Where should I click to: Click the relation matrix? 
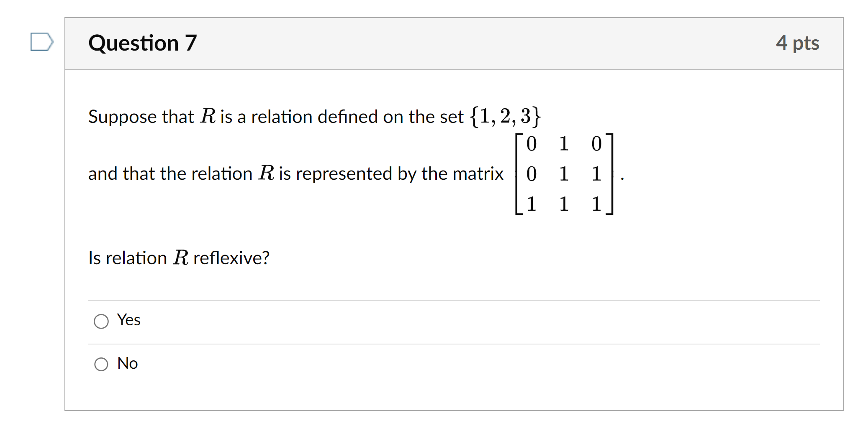click(564, 174)
